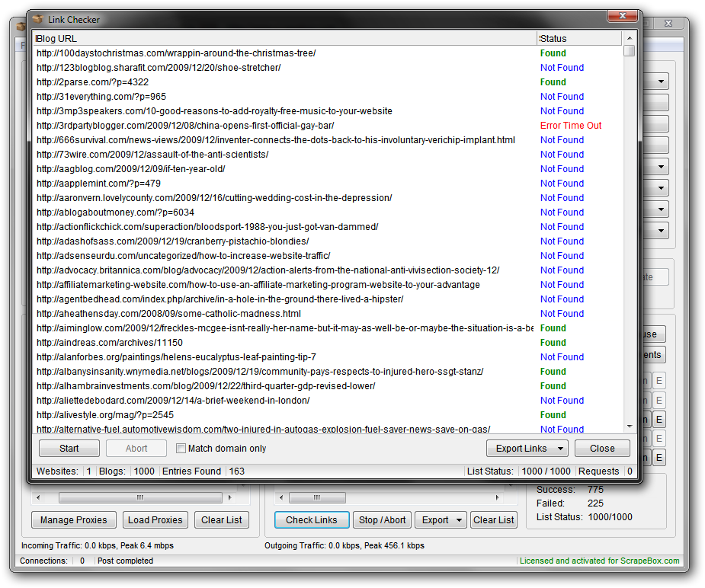Select the alivestyle.org/mag/?p=2545 row

(x=327, y=414)
